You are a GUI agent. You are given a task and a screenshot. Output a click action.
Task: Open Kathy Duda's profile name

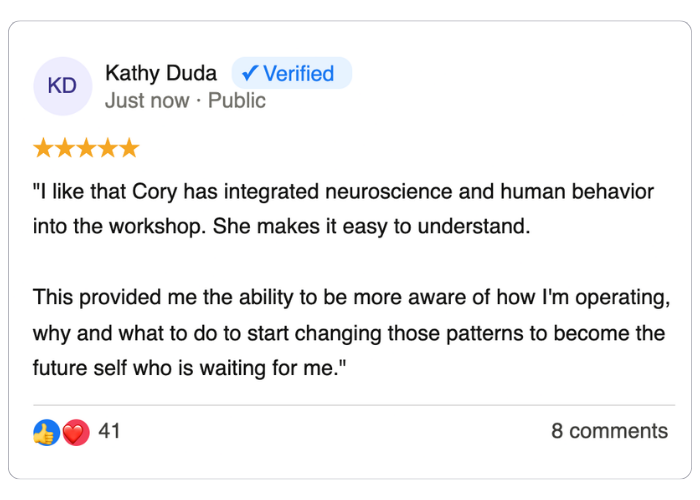[160, 73]
